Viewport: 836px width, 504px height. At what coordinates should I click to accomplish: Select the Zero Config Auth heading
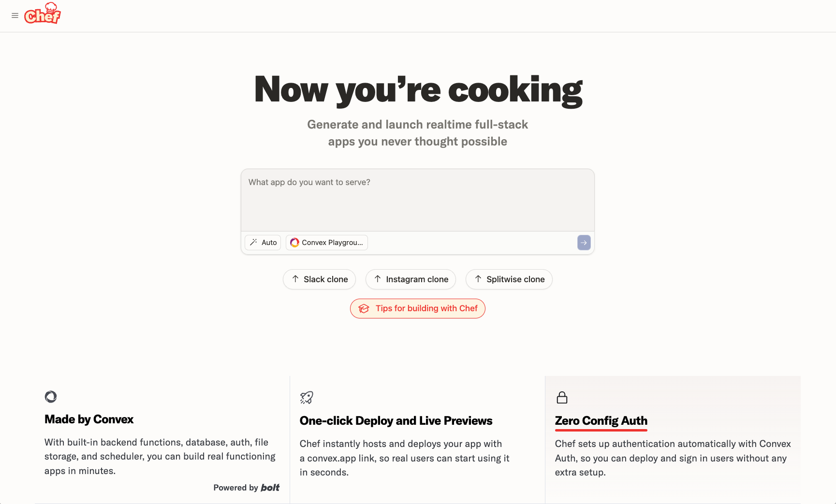[601, 421]
